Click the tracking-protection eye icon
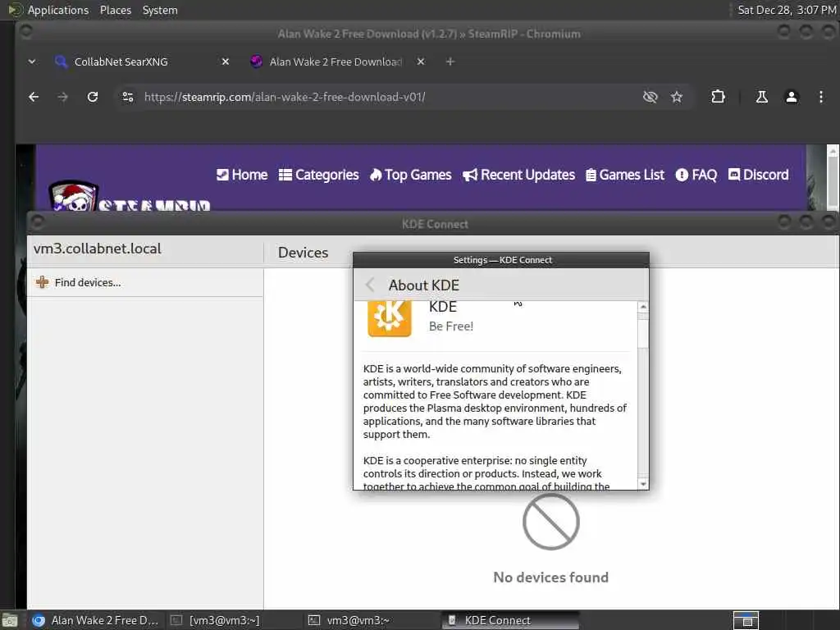 650,97
